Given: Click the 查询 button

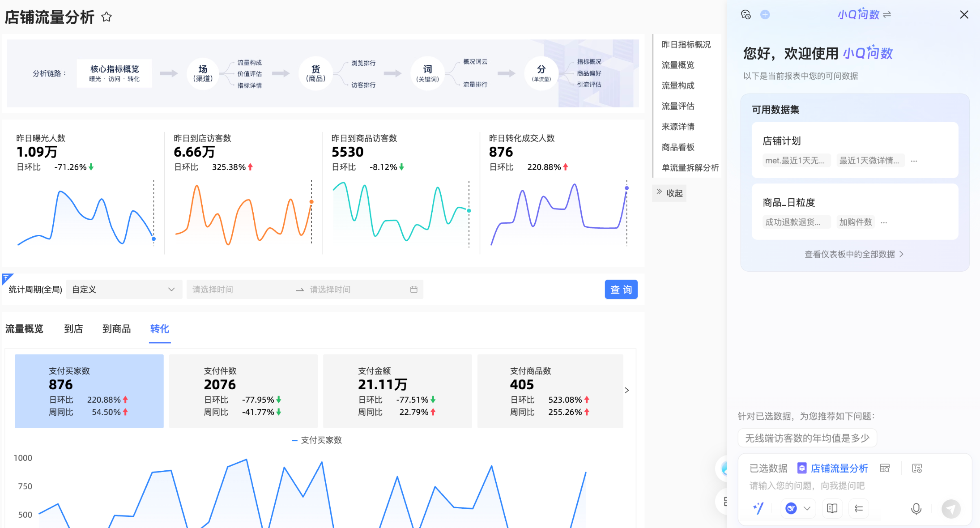Looking at the screenshot, I should click(621, 290).
